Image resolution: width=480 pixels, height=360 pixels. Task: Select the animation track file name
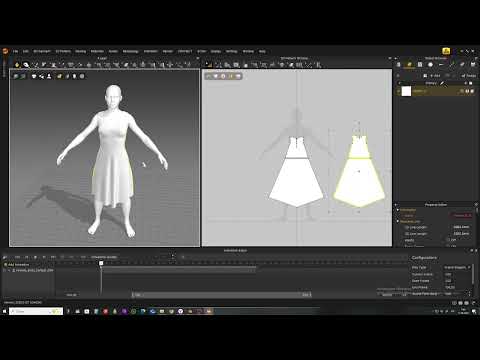tap(35, 270)
